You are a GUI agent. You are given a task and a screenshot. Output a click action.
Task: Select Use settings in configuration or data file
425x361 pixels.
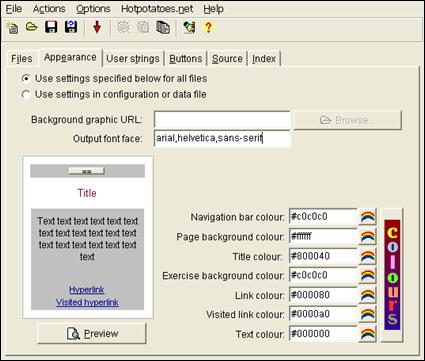pyautogui.click(x=114, y=94)
